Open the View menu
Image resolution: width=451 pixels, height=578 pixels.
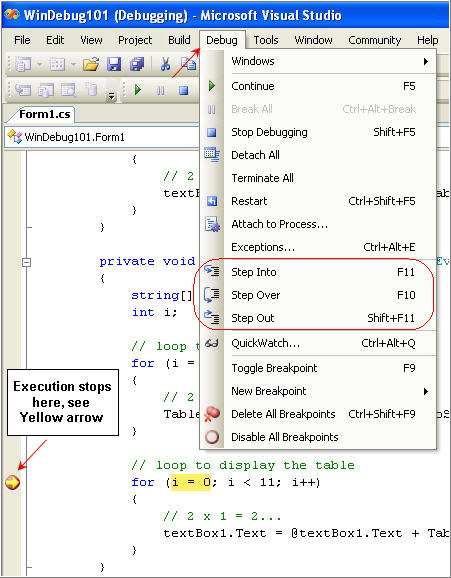91,40
